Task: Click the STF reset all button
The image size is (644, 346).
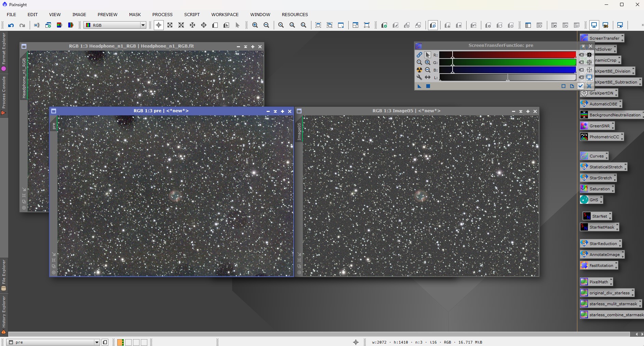Action: tap(589, 86)
